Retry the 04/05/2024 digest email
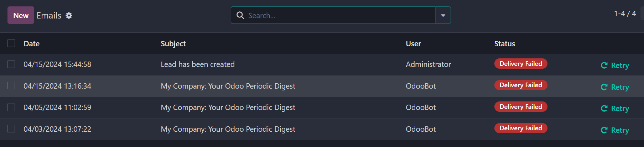The height and width of the screenshot is (147, 644). (615, 108)
